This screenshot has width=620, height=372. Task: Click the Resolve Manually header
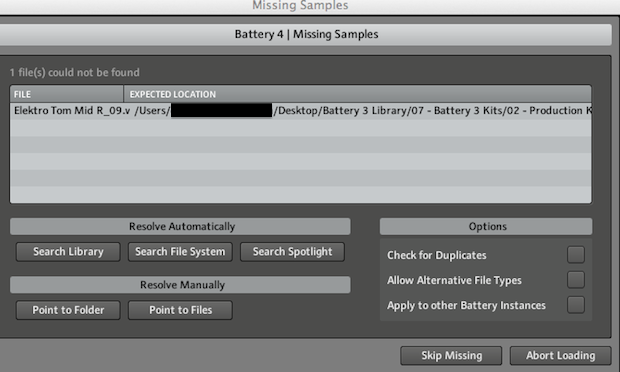180,285
